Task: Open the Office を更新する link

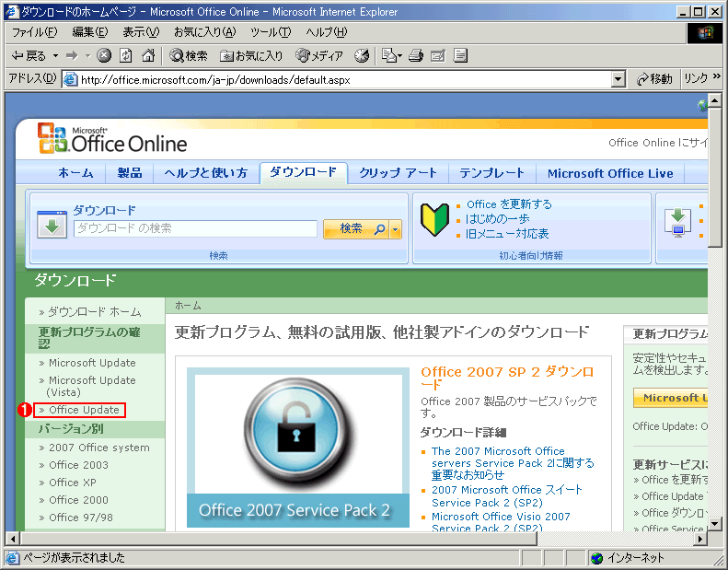Action: pos(509,204)
